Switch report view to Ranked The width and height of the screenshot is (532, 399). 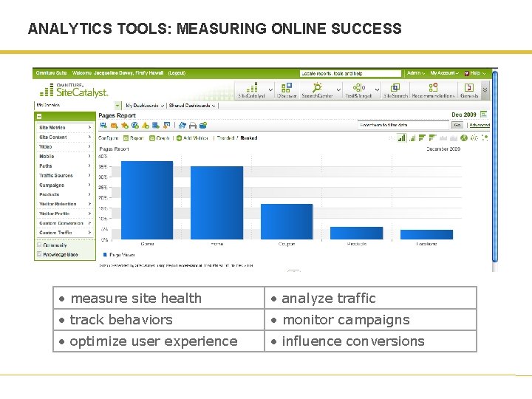tap(249, 138)
